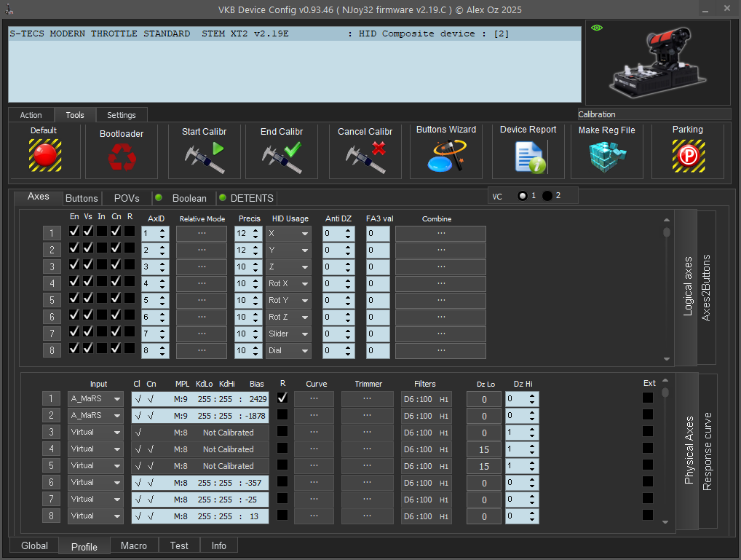Open Input dropdown for physical axis 1
This screenshot has height=560, width=741.
95,399
